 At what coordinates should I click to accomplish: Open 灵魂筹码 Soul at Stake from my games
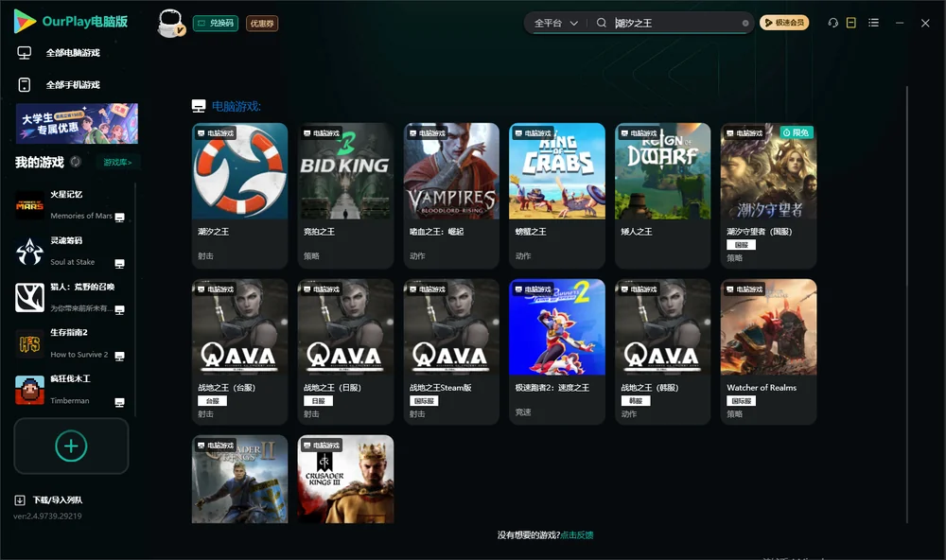[x=71, y=252]
